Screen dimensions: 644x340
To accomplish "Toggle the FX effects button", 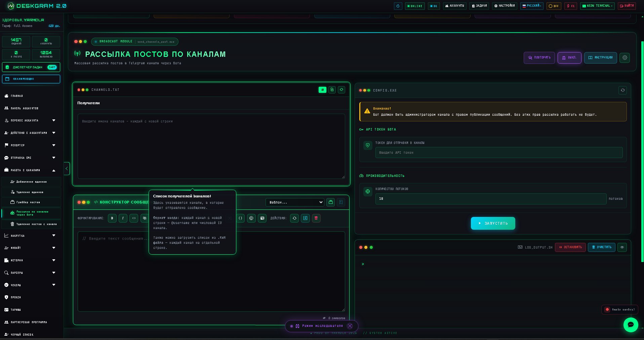I will click(x=571, y=6).
